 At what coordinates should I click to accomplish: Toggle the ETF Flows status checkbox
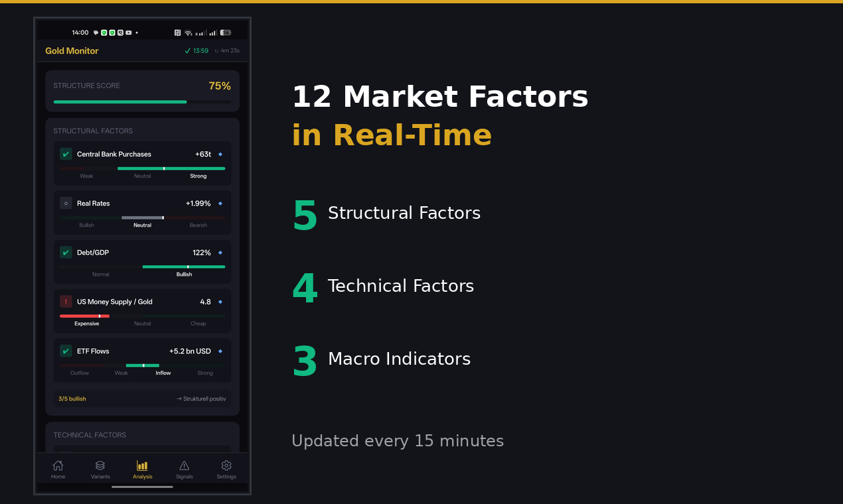[x=66, y=351]
